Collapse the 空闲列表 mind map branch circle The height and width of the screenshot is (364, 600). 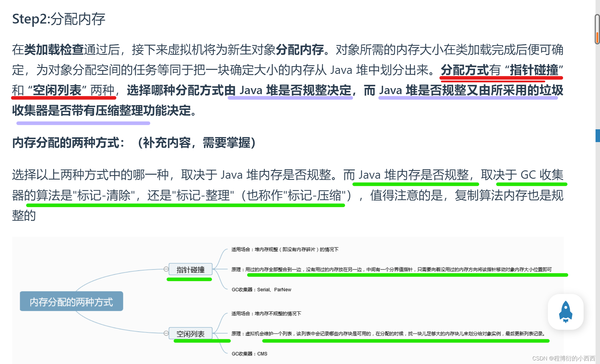[x=166, y=333]
